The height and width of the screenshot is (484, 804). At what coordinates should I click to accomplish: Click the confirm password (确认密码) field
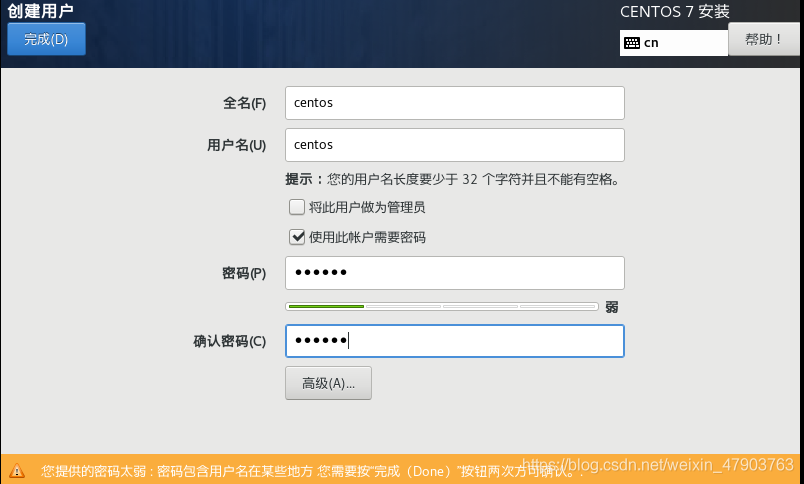tap(455, 341)
